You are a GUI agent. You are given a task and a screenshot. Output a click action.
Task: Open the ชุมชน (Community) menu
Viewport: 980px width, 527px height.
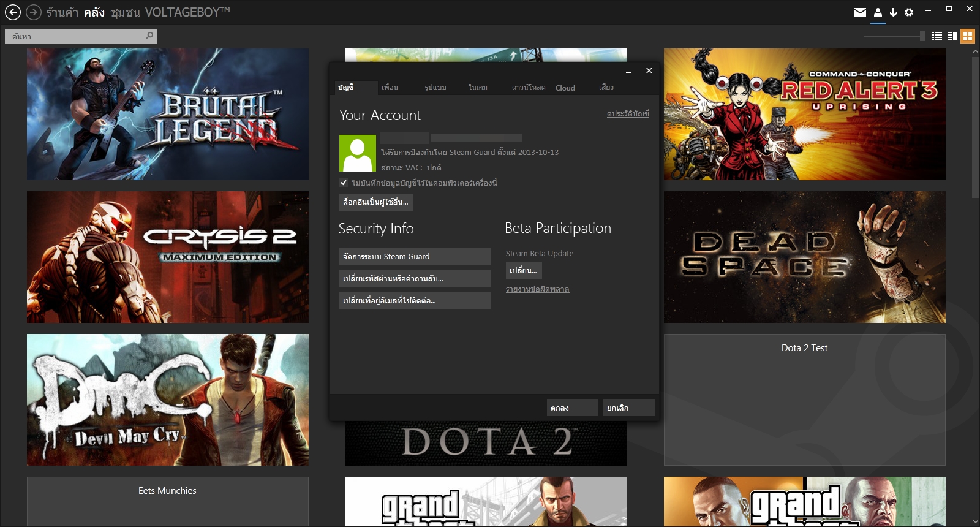[125, 12]
